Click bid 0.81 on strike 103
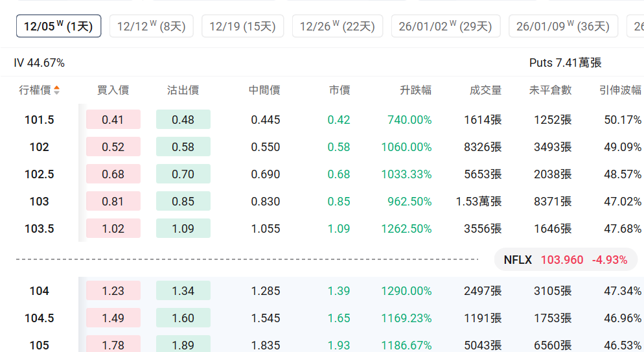The image size is (644, 352). [x=113, y=202]
